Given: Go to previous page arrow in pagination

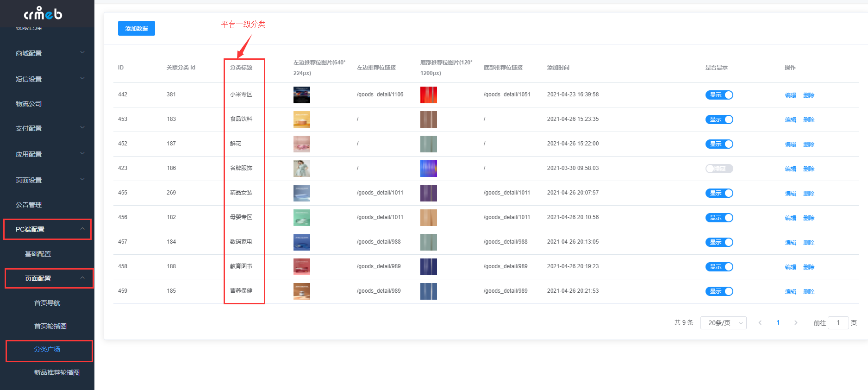Looking at the screenshot, I should point(760,323).
